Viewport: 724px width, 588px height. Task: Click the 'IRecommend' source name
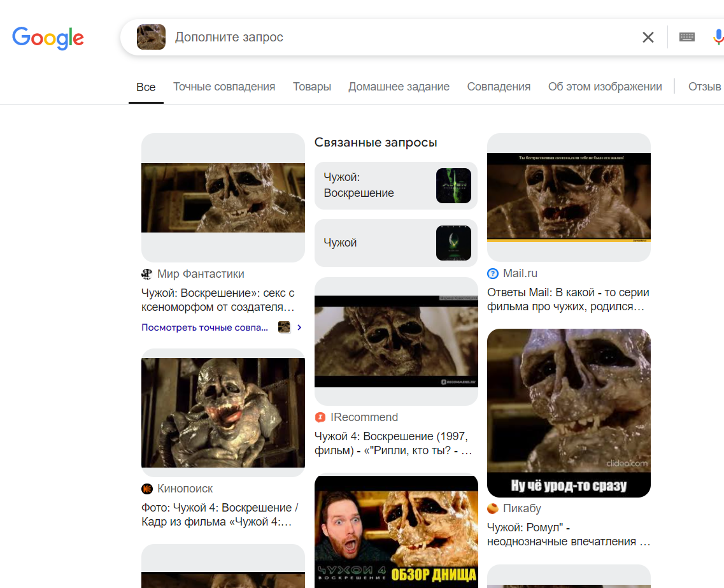pyautogui.click(x=364, y=417)
